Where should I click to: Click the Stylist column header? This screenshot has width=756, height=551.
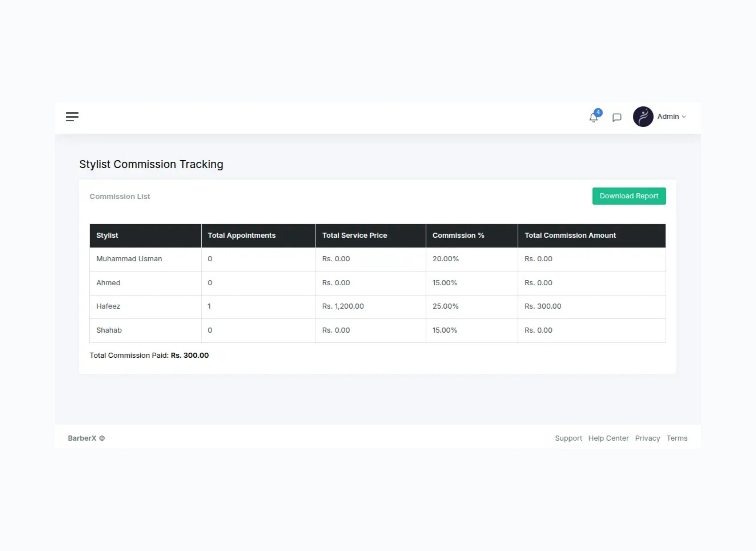(145, 235)
